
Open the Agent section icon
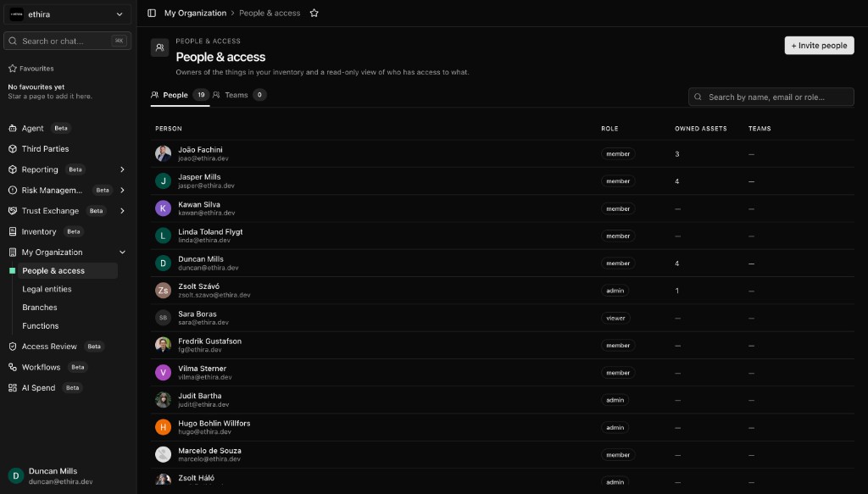pyautogui.click(x=12, y=128)
